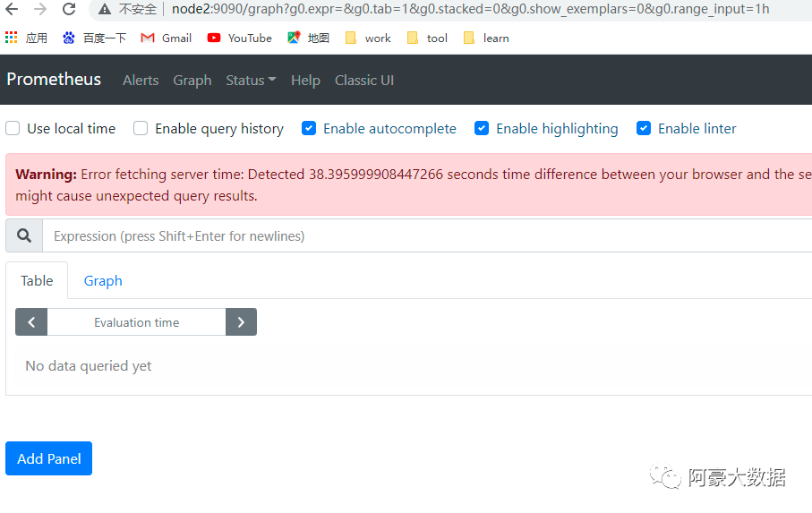Open the tool bookmarks folder
This screenshot has width=812, height=513.
tap(427, 38)
